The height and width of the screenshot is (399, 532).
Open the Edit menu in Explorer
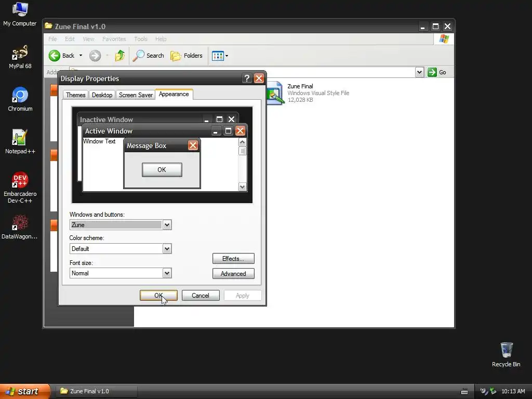[x=70, y=39]
